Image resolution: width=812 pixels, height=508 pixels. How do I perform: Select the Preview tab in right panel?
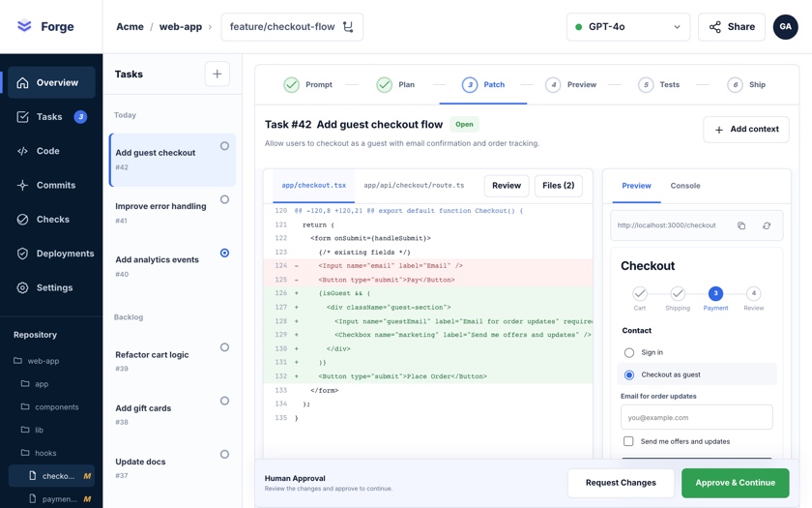tap(636, 186)
